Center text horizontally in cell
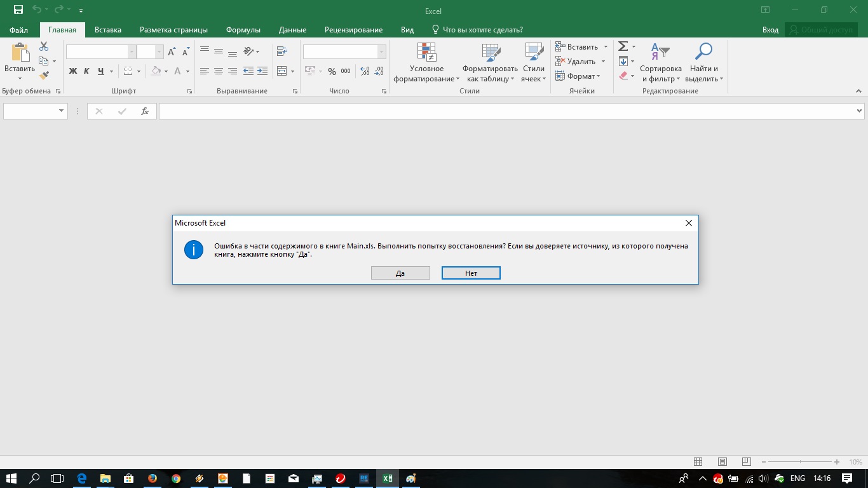Viewport: 868px width, 488px height. pyautogui.click(x=219, y=71)
